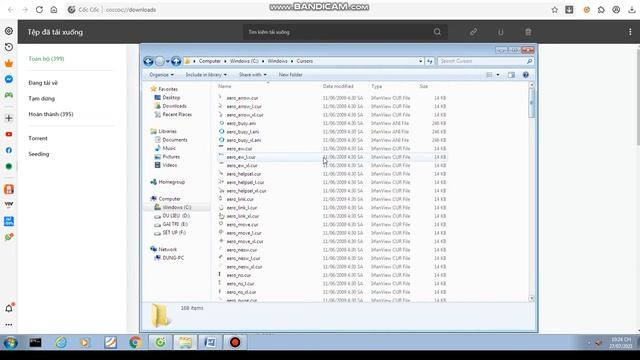Select the Tạm dừng filter
Viewport: 640px width, 360px height.
click(x=41, y=99)
